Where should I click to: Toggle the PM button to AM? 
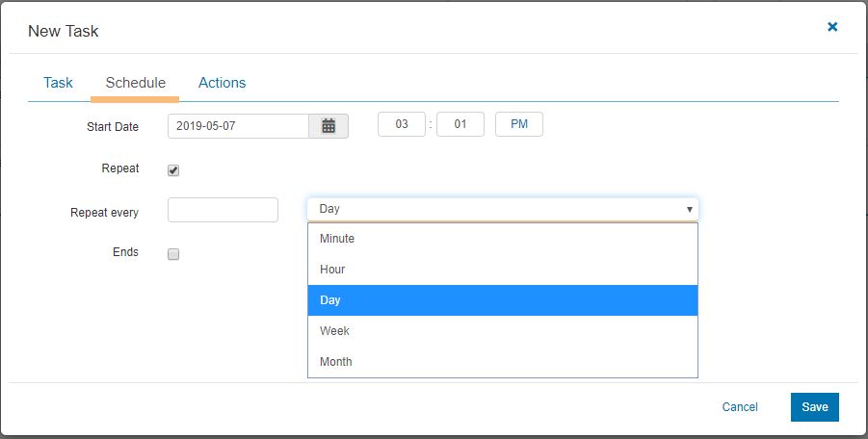(519, 124)
